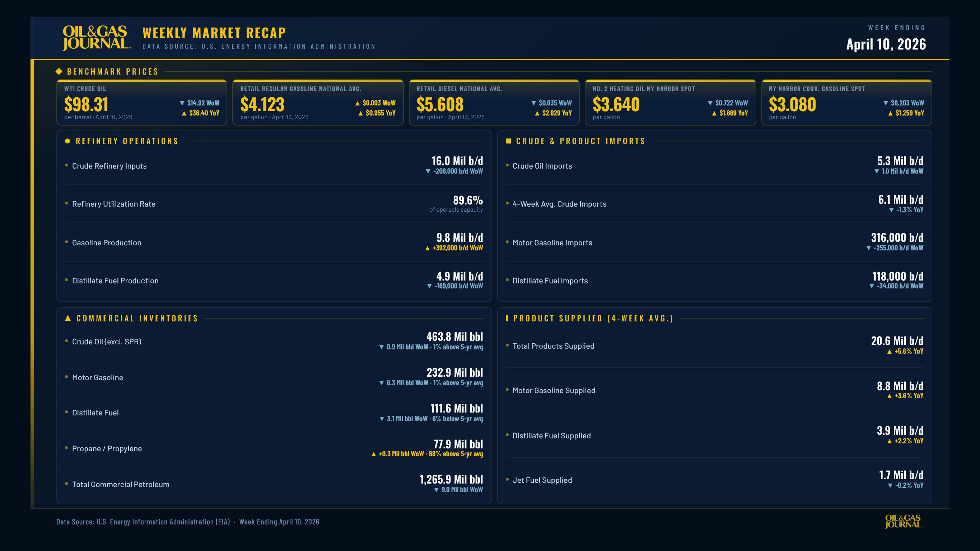Image resolution: width=980 pixels, height=551 pixels.
Task: Click the diamond icon beside Benchmark Prices
Action: 59,71
